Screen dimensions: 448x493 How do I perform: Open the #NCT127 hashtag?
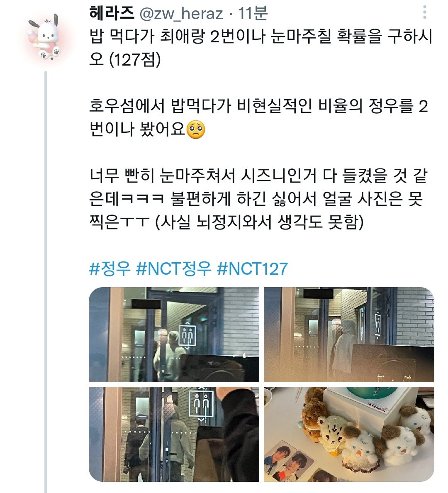pos(253,269)
